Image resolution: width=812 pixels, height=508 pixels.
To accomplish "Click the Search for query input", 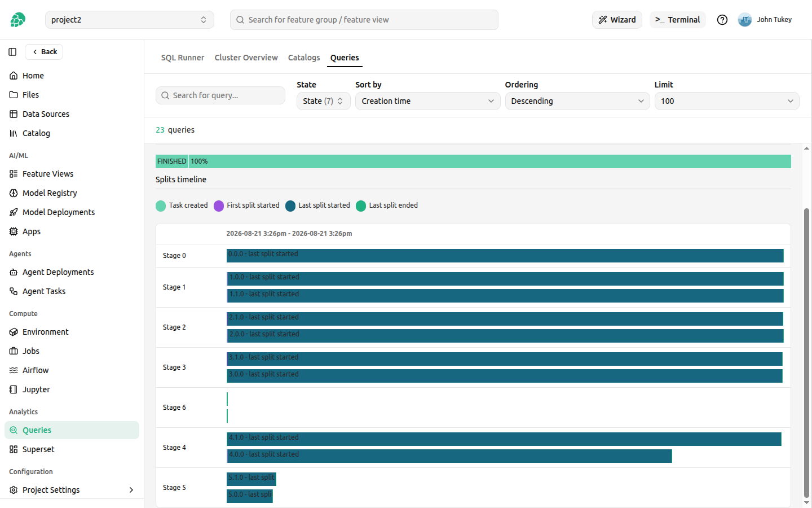I will click(x=220, y=95).
